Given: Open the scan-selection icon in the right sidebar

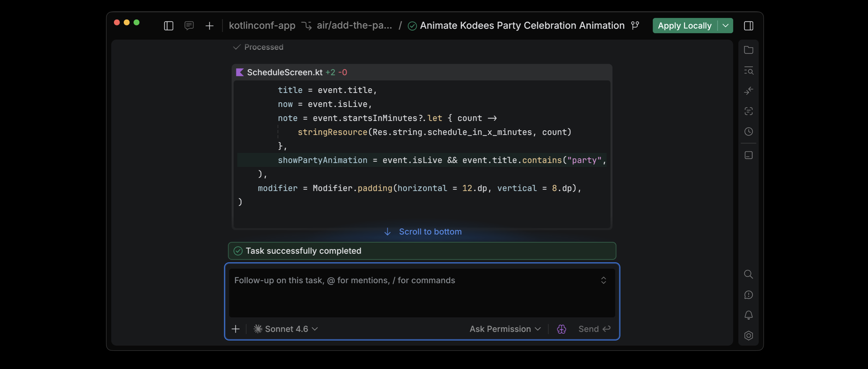Looking at the screenshot, I should [x=749, y=111].
